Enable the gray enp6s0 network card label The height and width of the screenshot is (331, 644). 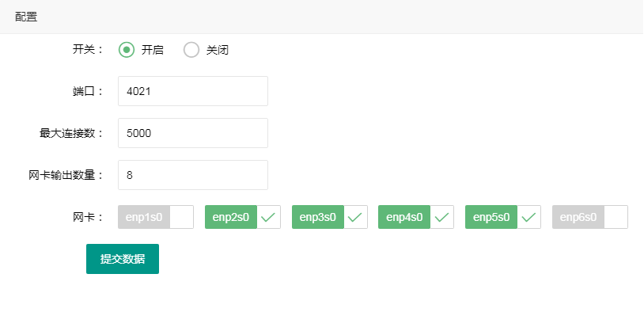tap(578, 217)
